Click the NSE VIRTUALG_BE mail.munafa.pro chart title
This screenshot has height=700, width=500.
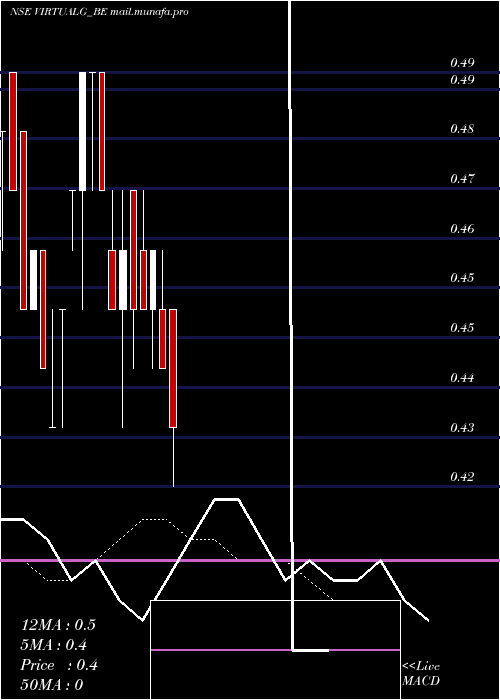coord(99,12)
